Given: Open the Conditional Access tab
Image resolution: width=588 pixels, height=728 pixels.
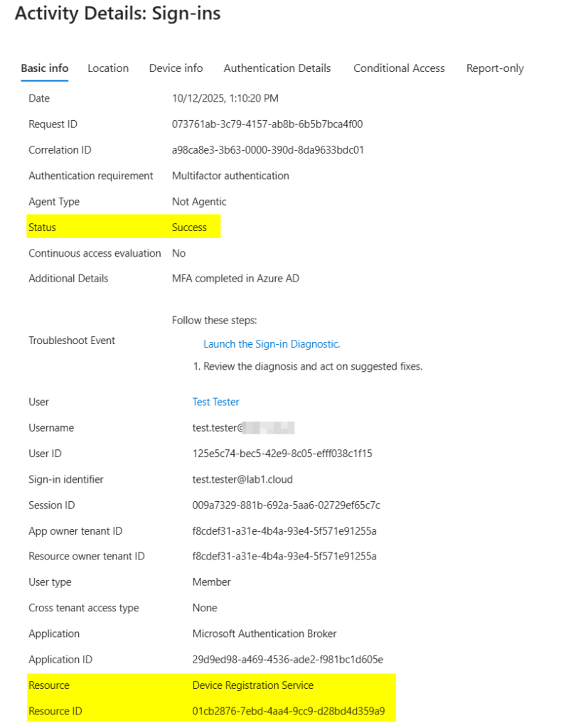Looking at the screenshot, I should (399, 68).
